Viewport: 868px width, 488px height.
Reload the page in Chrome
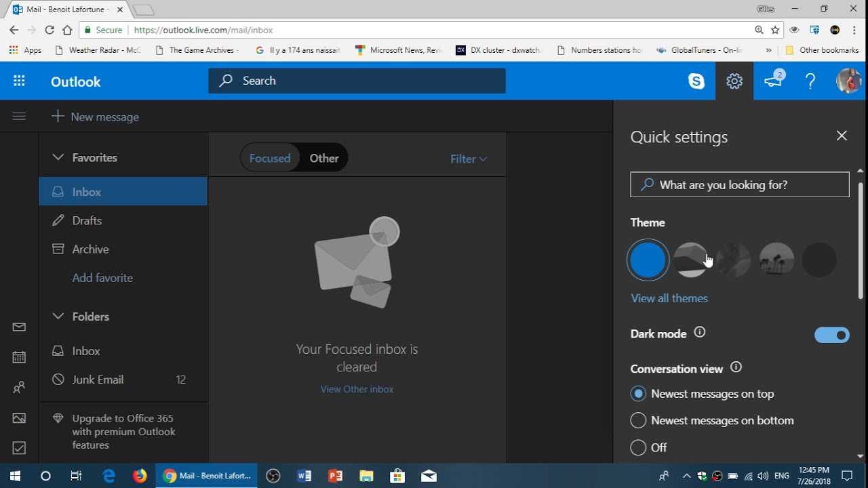pyautogui.click(x=49, y=30)
